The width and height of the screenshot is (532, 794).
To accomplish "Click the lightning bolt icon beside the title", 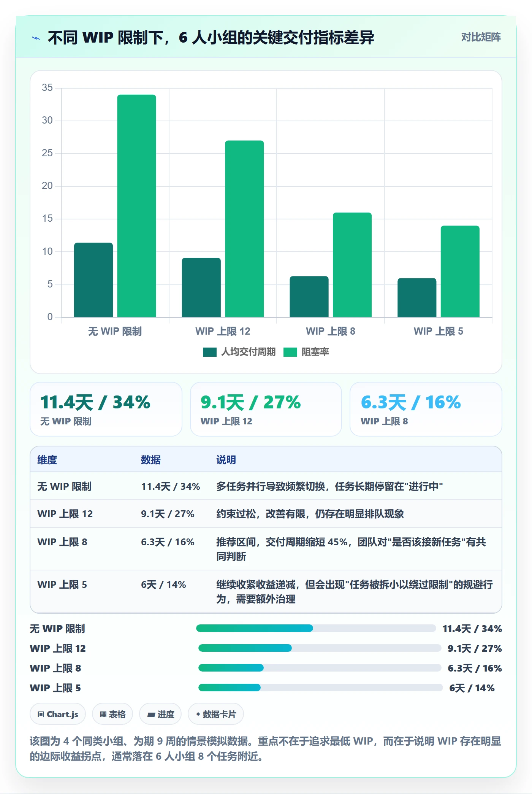I will (36, 38).
